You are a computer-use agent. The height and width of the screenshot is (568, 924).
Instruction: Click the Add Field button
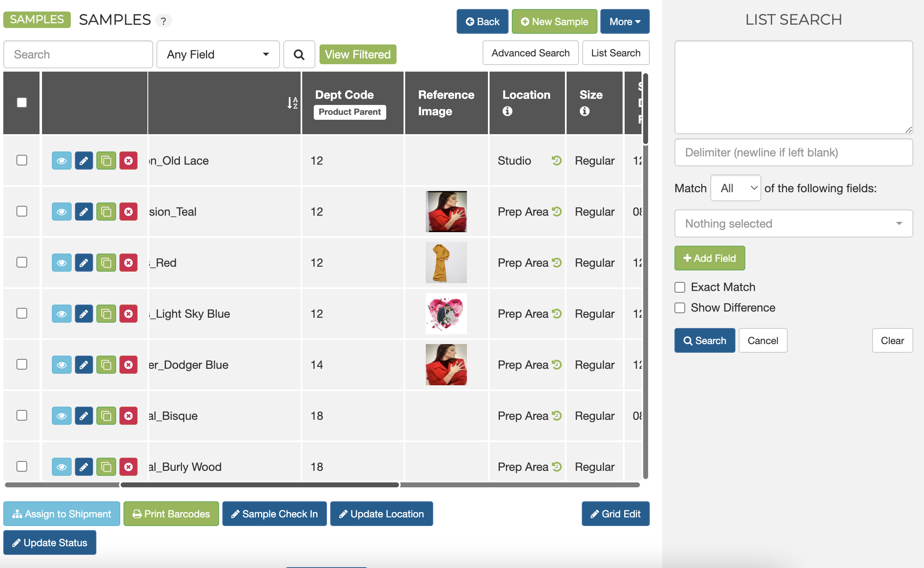pos(709,258)
